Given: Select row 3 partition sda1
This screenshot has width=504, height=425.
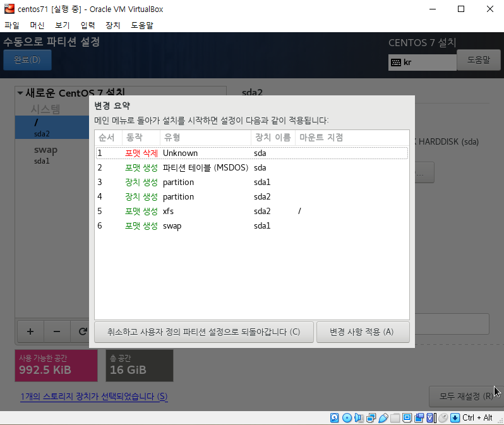Looking at the screenshot, I should coord(252,183).
